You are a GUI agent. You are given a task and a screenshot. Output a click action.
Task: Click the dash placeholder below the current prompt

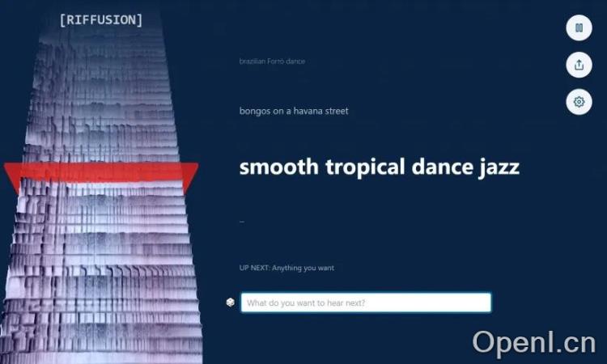(x=242, y=220)
